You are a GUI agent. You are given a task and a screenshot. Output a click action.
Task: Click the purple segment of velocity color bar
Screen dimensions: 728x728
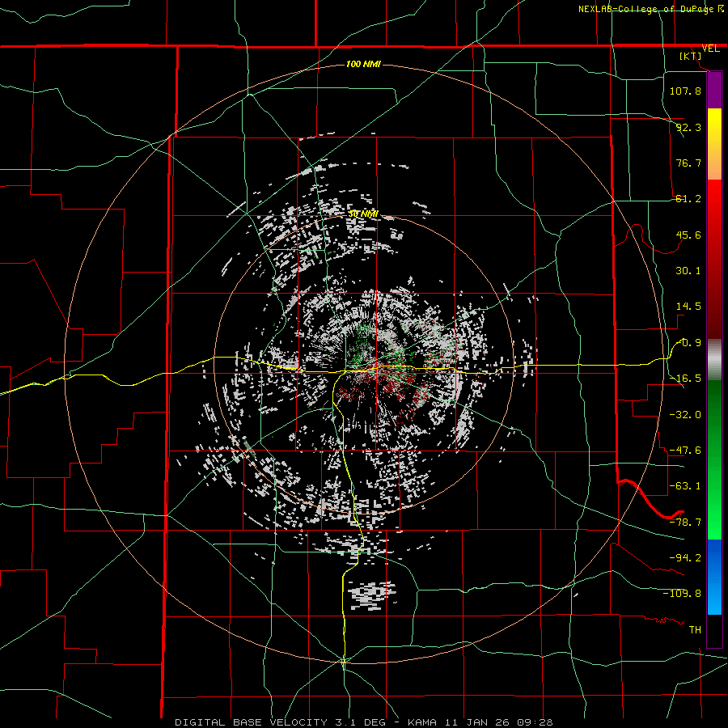[714, 91]
